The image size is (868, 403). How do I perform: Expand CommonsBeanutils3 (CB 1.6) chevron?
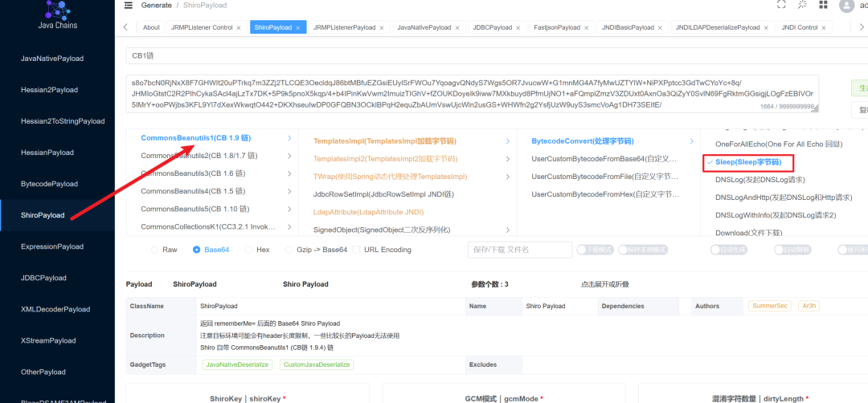click(x=289, y=173)
